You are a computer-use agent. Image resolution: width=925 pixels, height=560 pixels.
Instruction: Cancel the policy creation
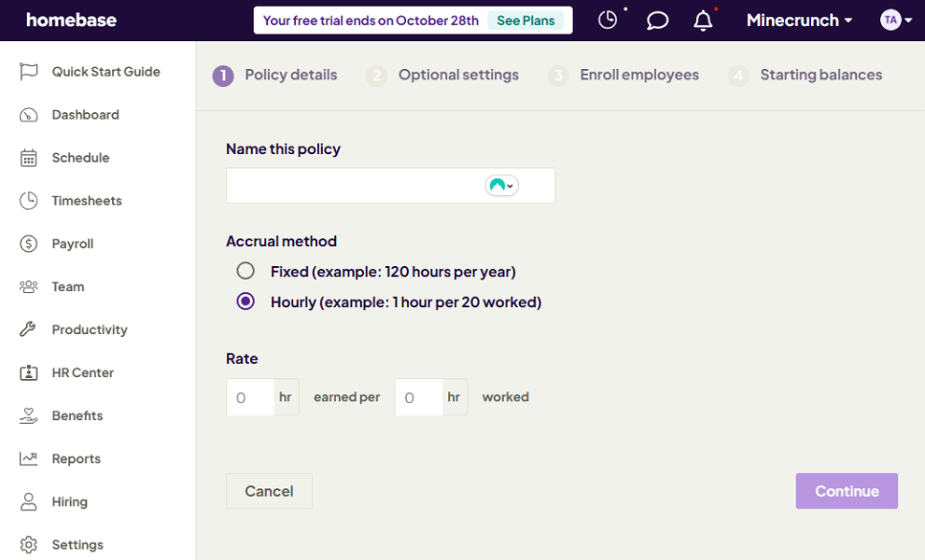(x=269, y=490)
